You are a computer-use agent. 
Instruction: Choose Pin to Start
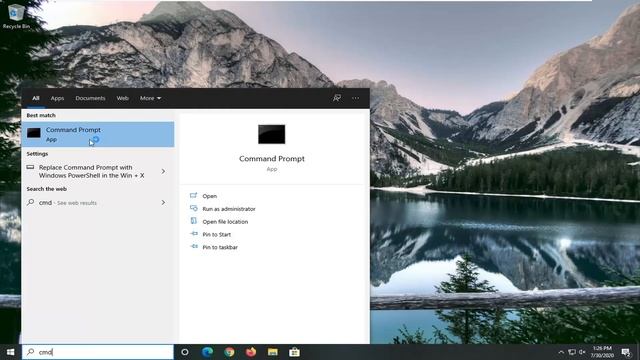tap(217, 234)
